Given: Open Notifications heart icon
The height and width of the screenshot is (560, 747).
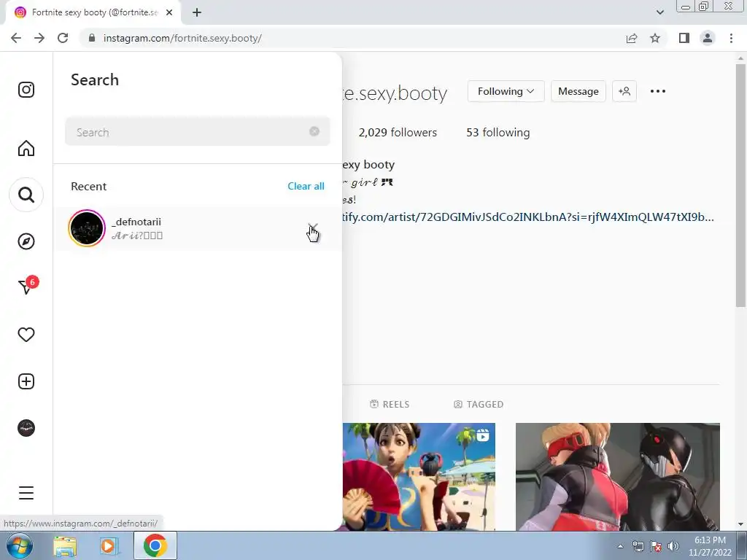Looking at the screenshot, I should (26, 335).
